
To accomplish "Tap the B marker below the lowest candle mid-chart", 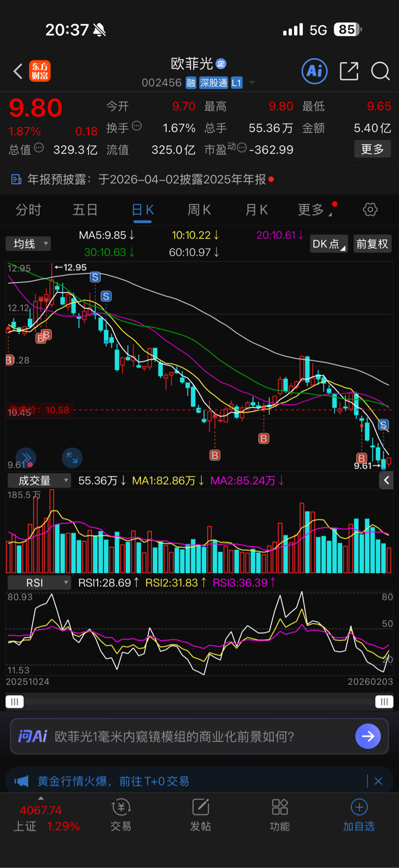I will coord(215,456).
